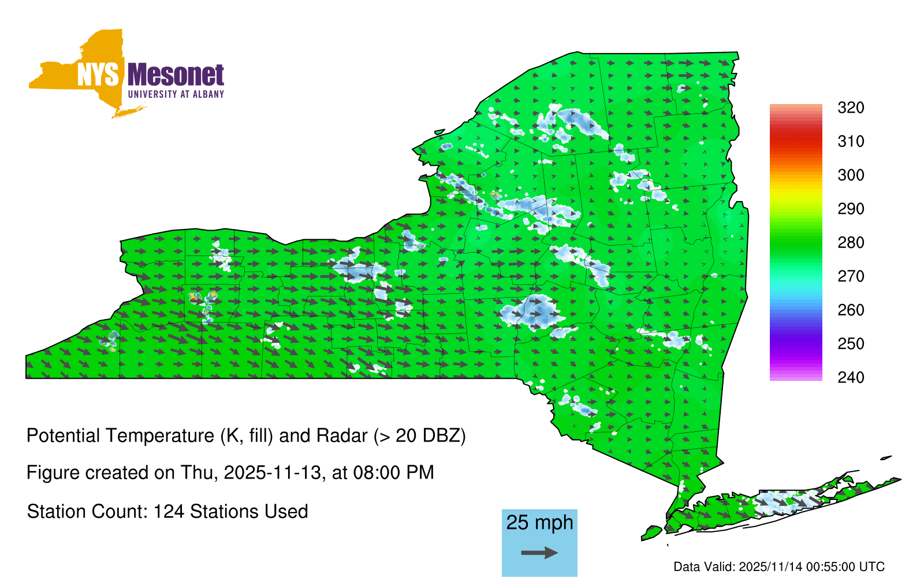
Task: Click the purple band near 250 on color bar
Action: pos(795,344)
